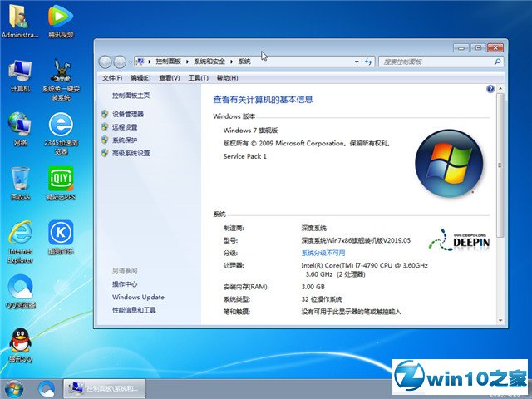532x399 pixels.
Task: Launch QQ浏览器 desktop icon
Action: tap(20, 292)
